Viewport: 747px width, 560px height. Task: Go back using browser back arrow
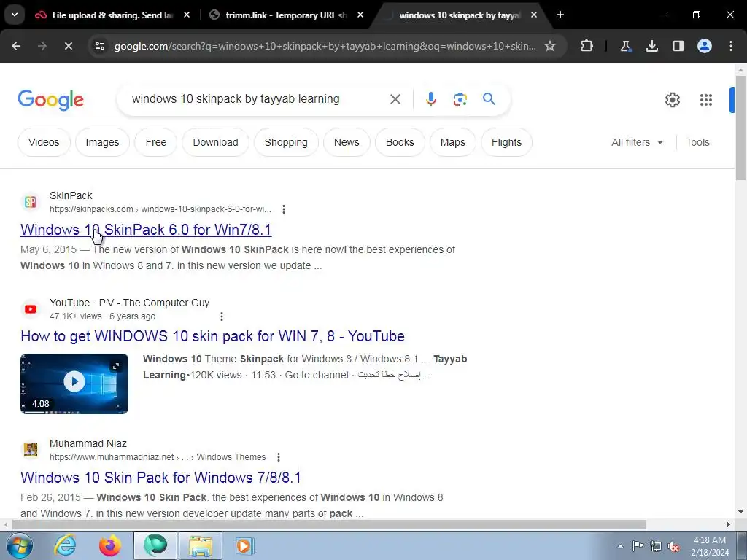click(16, 46)
